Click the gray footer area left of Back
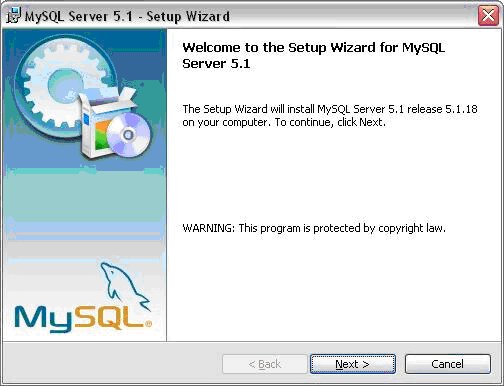Viewport: 504px width, 386px height. pos(112,364)
